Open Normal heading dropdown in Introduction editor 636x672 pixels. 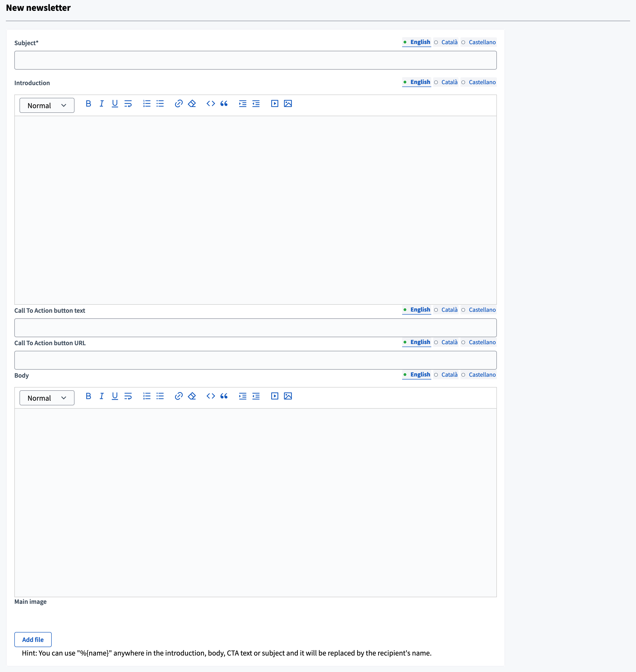(x=47, y=106)
